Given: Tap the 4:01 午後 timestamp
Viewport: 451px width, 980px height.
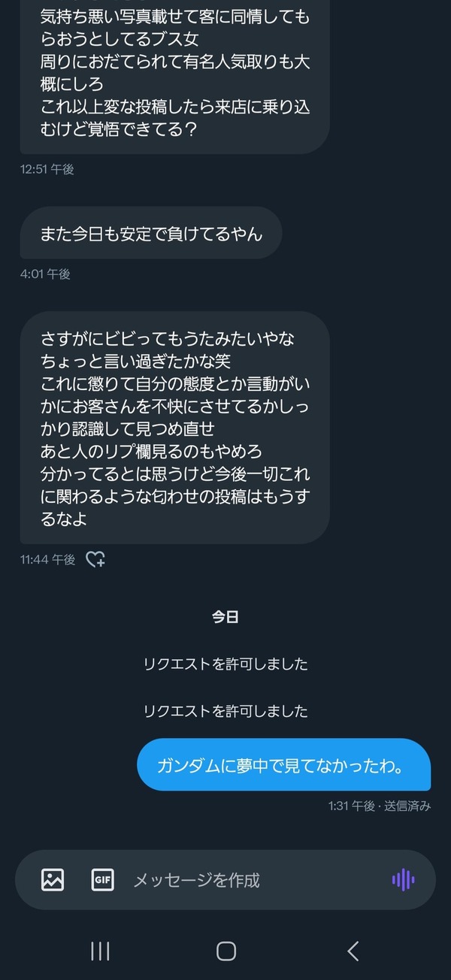Looking at the screenshot, I should click(x=45, y=274).
